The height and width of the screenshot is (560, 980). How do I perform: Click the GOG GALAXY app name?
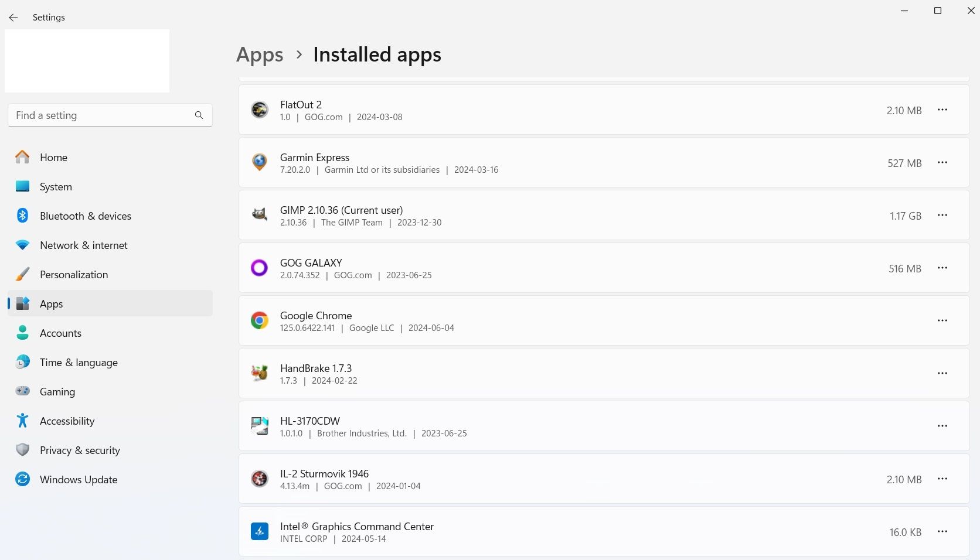point(311,263)
